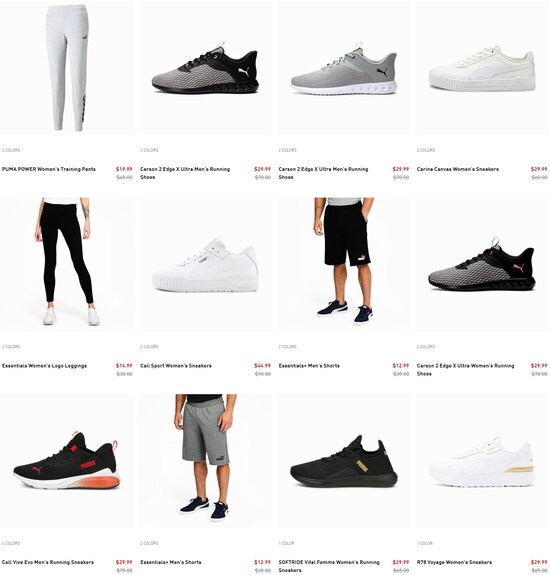
Task: Open the Essentials Women's Logo Leggings photo
Action: [67, 265]
